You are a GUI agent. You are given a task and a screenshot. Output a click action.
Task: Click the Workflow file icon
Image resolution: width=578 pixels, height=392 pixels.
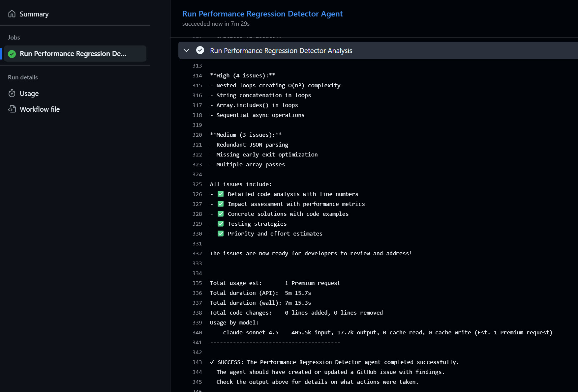(12, 109)
